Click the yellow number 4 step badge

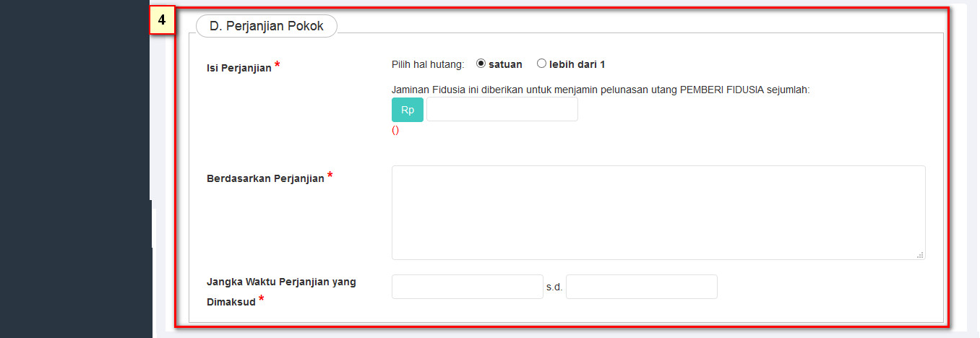pyautogui.click(x=162, y=20)
